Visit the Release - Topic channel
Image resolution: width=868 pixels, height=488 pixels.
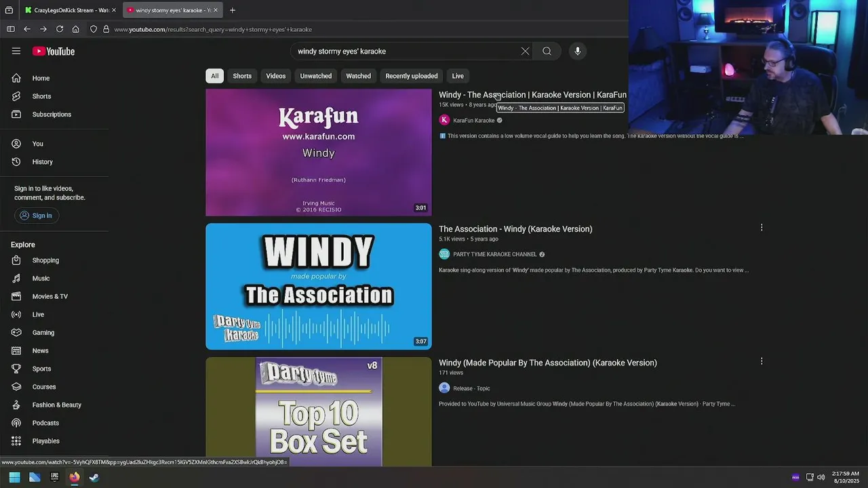point(471,388)
